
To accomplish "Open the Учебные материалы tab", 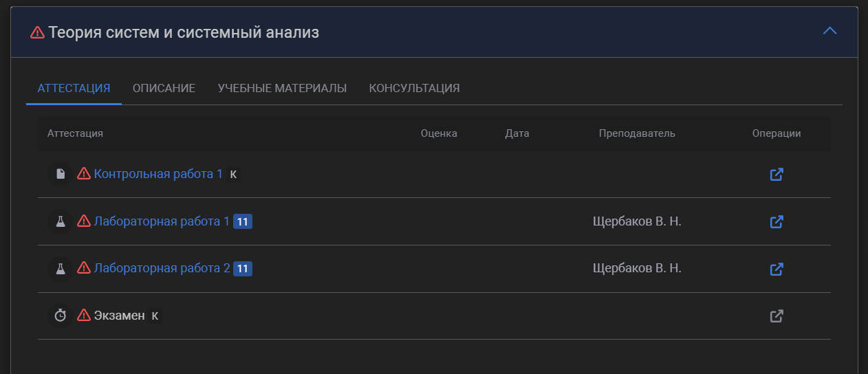I will pos(282,88).
